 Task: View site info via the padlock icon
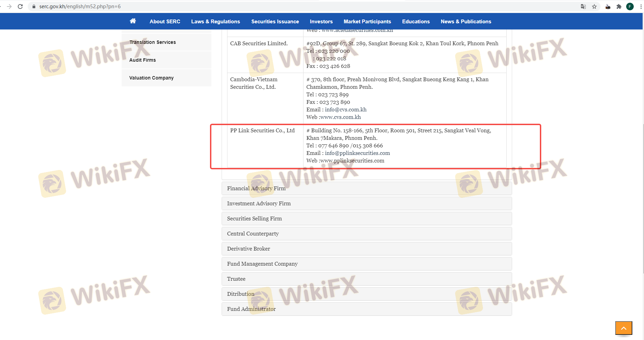(34, 7)
